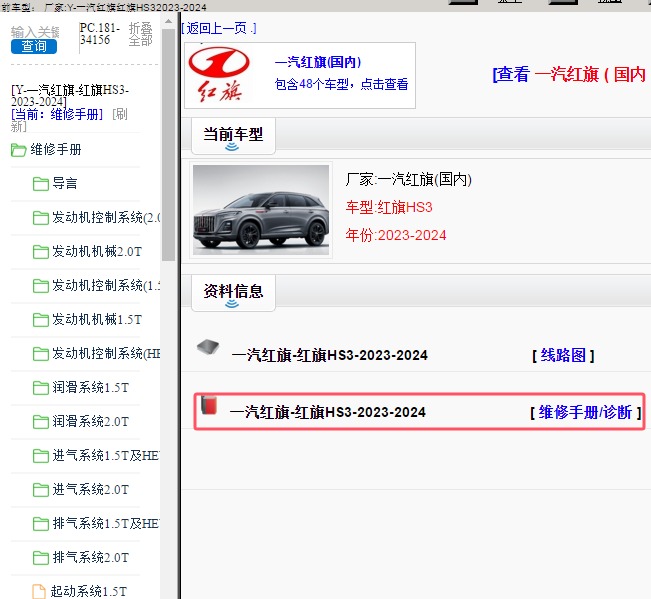
Task: Open the 线路图 link
Action: 563,355
